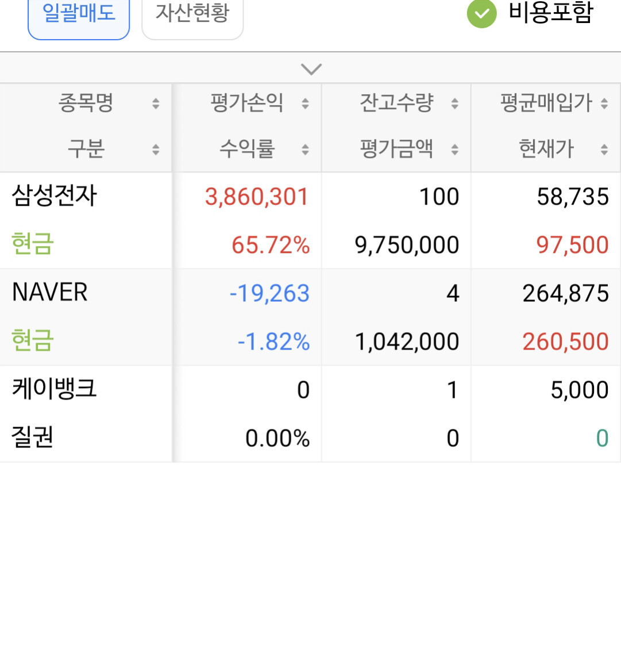This screenshot has width=621, height=672.
Task: Click NAVER current price 260,500
Action: (x=565, y=341)
